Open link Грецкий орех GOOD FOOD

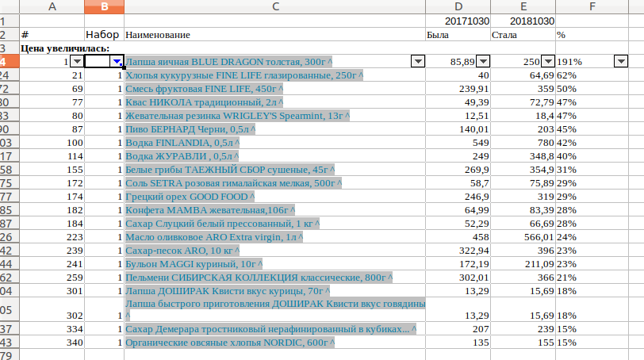pos(190,197)
